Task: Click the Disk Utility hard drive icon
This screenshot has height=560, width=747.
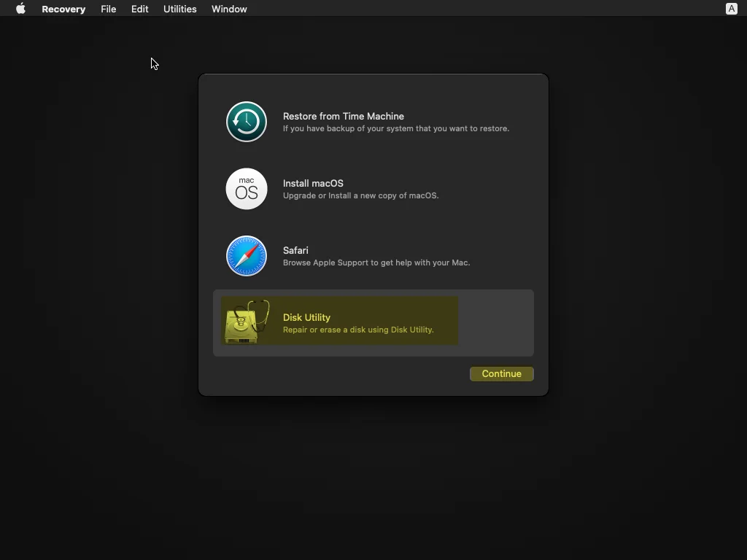Action: point(247,322)
